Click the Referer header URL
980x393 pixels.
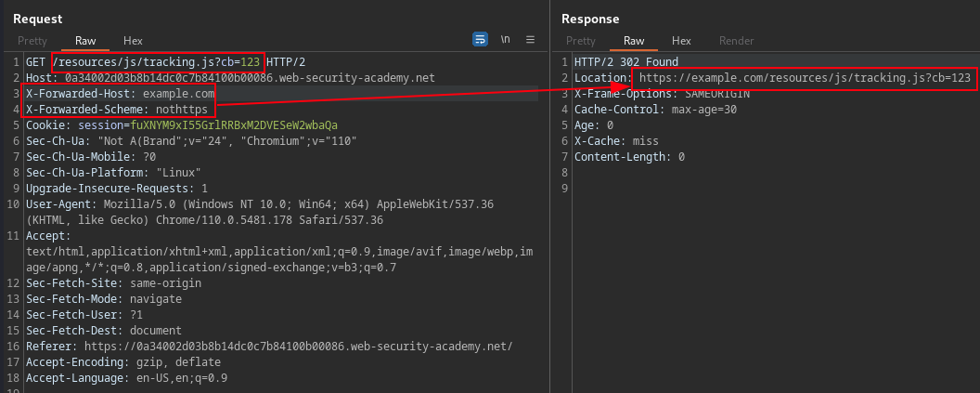click(298, 346)
